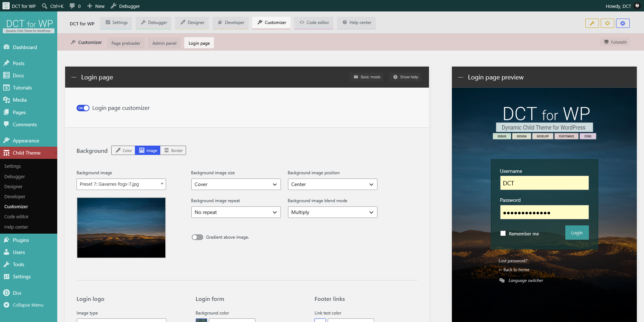Open Tools in the sidebar
The width and height of the screenshot is (644, 322).
point(29,264)
